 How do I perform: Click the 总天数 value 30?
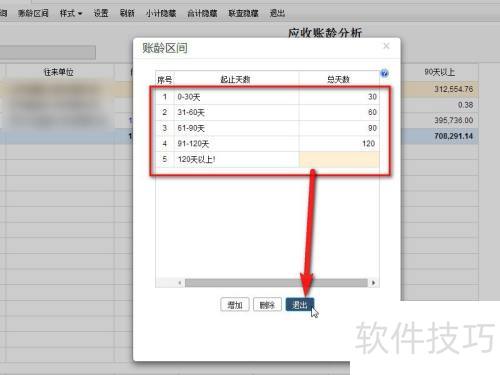[372, 97]
